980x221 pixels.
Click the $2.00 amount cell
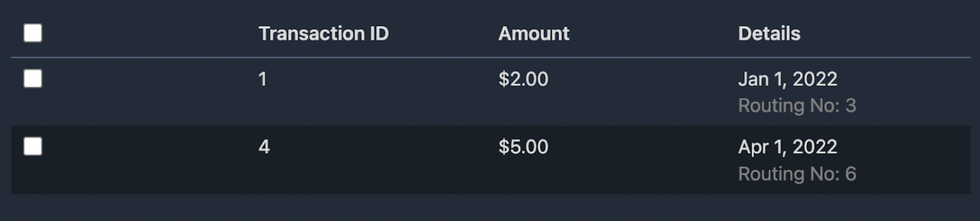click(523, 79)
